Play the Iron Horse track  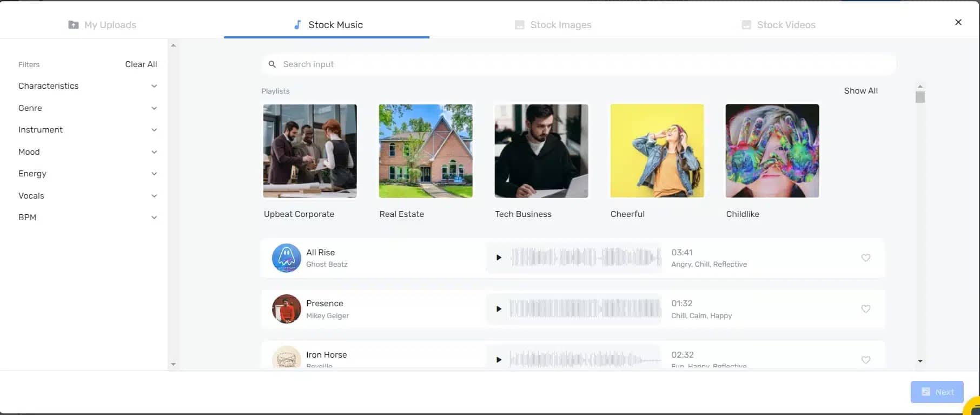499,360
